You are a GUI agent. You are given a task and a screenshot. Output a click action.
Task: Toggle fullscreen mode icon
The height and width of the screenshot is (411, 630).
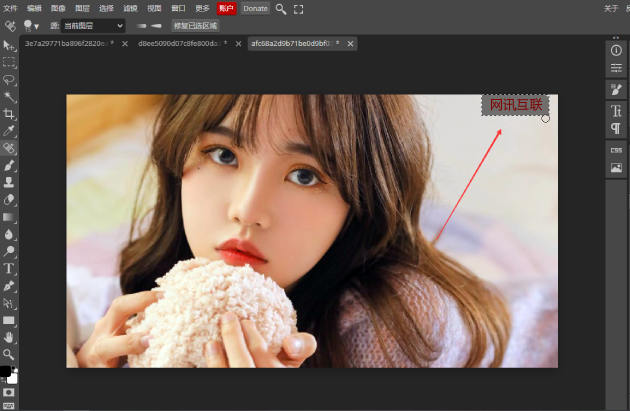point(298,8)
